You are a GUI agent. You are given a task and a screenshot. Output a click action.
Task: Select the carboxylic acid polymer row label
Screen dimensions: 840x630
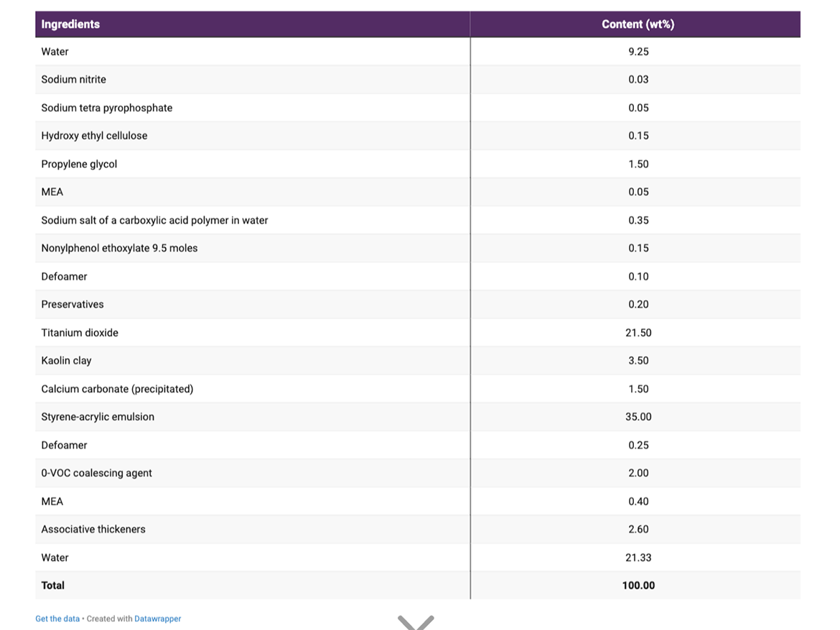(x=154, y=220)
